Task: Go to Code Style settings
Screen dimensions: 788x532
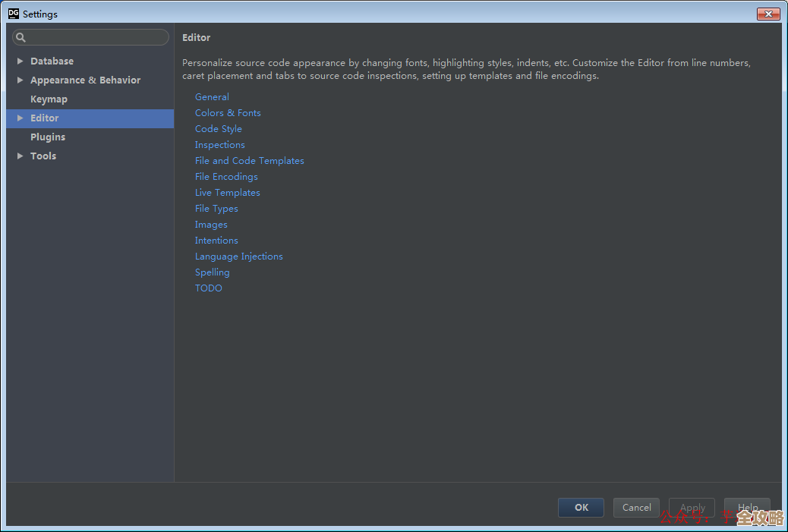Action: 218,128
